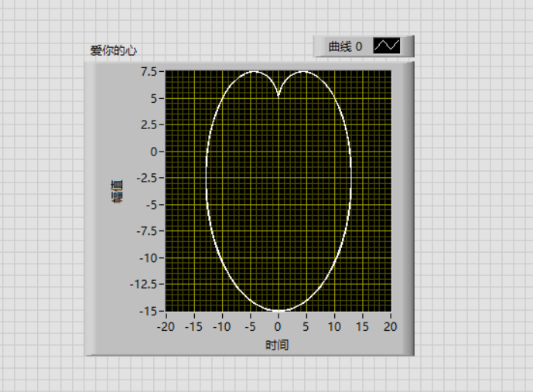Click the X-axis maximum value 20
This screenshot has width=533, height=392.
[390, 327]
